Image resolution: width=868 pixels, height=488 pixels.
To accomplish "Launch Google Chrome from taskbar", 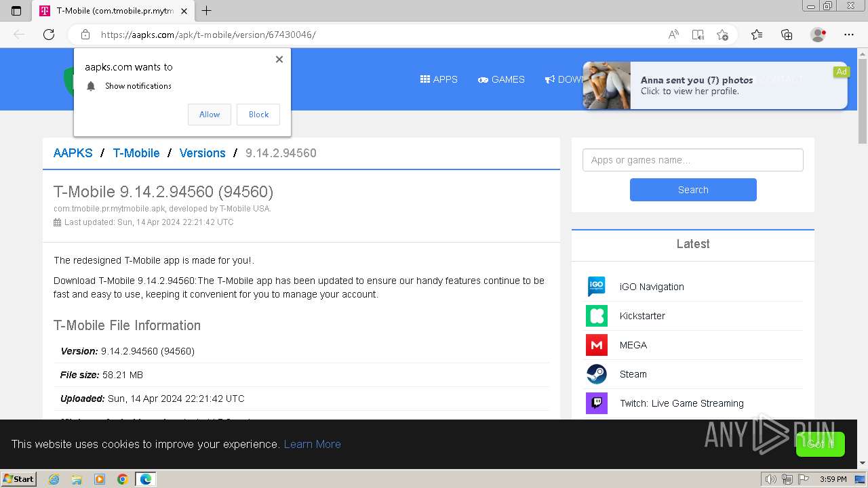I will click(x=122, y=479).
